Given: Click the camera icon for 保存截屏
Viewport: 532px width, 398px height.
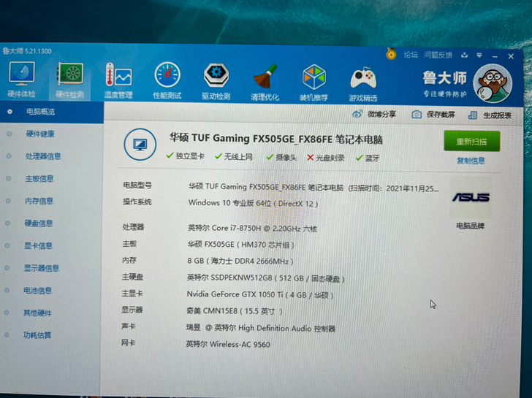Looking at the screenshot, I should pyautogui.click(x=417, y=115).
